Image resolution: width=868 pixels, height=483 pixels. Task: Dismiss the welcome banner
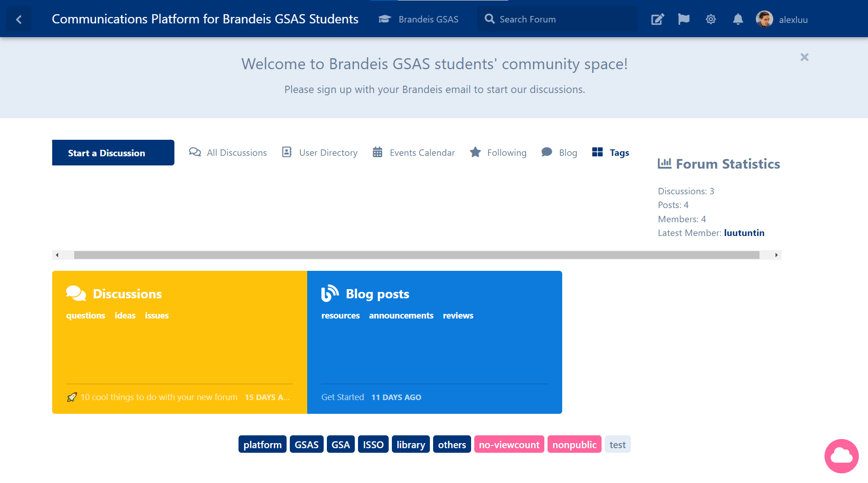[804, 57]
